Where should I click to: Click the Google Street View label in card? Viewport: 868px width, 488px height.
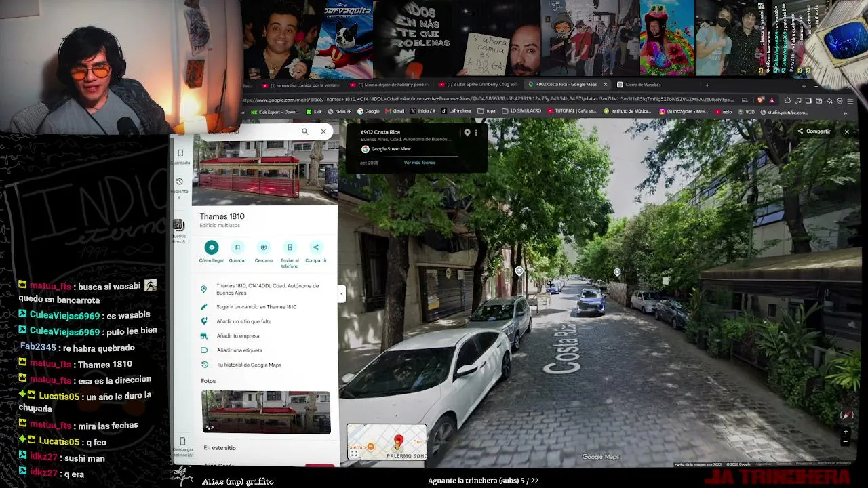point(391,149)
